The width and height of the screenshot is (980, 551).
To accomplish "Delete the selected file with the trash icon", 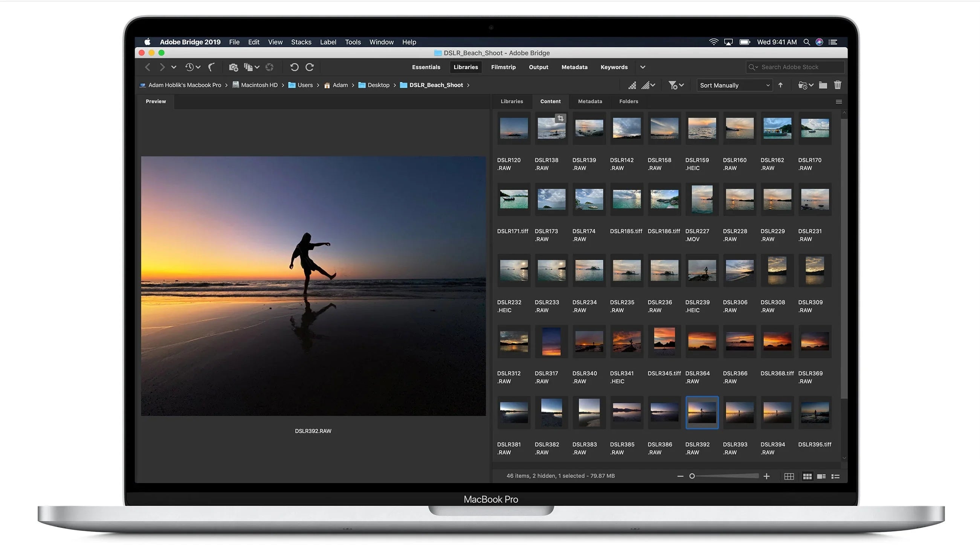I will [x=837, y=85].
